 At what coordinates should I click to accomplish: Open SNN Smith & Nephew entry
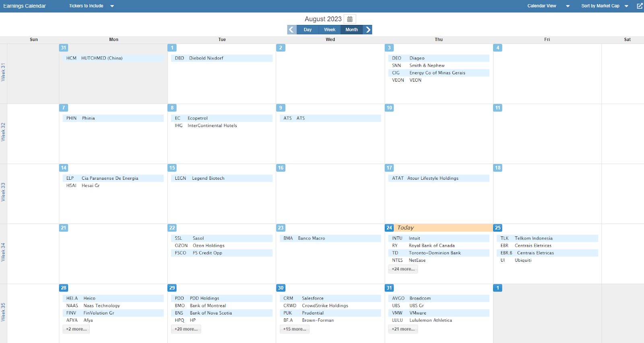(x=439, y=66)
